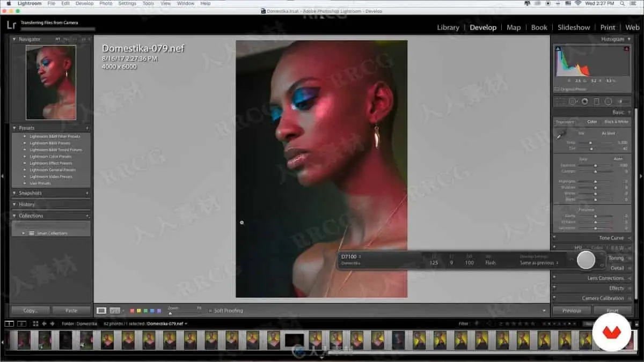Switch to Before/After Y|Y view
The width and height of the screenshot is (644, 362).
(x=115, y=311)
